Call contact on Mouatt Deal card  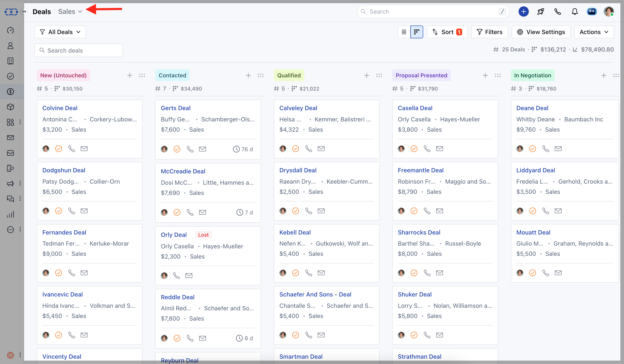pyautogui.click(x=546, y=273)
